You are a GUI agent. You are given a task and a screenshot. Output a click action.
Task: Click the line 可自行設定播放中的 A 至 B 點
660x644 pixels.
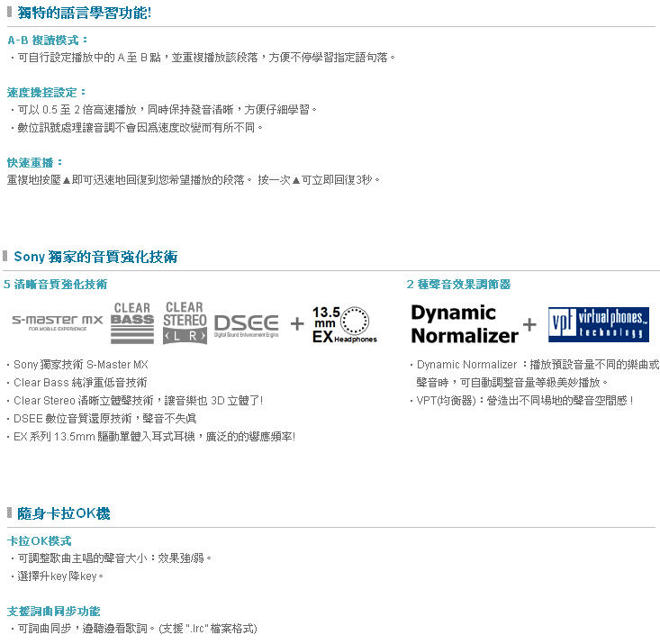point(203,58)
